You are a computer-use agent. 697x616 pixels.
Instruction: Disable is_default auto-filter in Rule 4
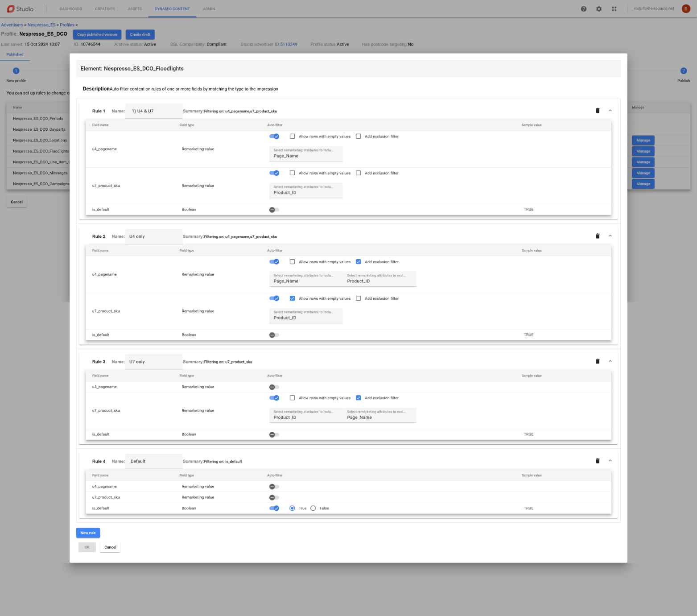pyautogui.click(x=274, y=508)
